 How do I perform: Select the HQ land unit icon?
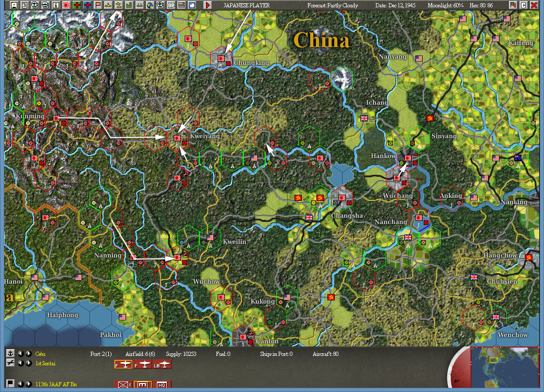pyautogui.click(x=162, y=384)
